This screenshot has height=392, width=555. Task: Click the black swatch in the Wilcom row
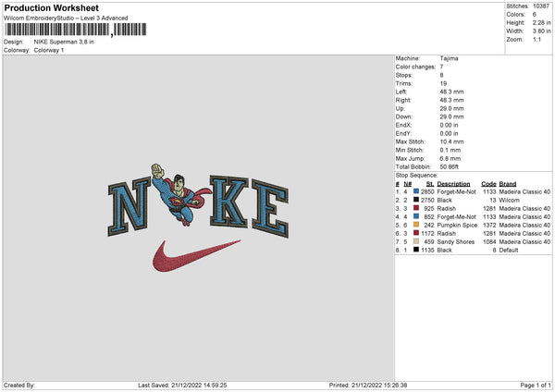click(416, 200)
